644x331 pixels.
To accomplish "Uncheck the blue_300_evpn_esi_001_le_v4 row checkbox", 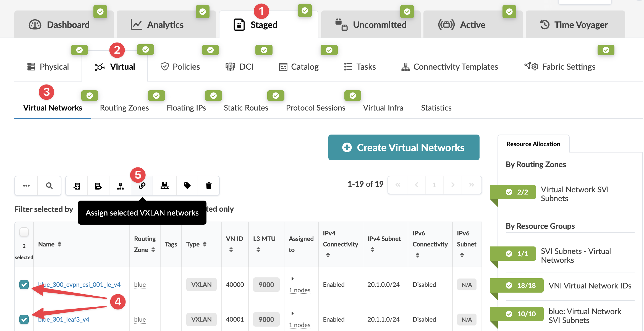I will click(24, 284).
